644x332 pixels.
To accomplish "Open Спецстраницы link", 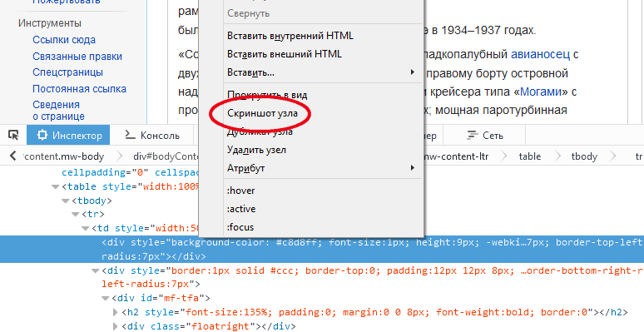I will coord(67,72).
